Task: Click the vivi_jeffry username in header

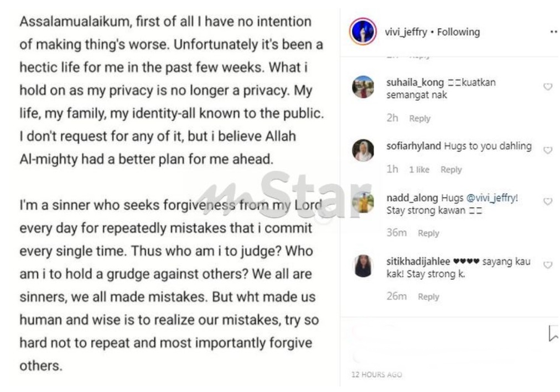Action: [x=406, y=32]
